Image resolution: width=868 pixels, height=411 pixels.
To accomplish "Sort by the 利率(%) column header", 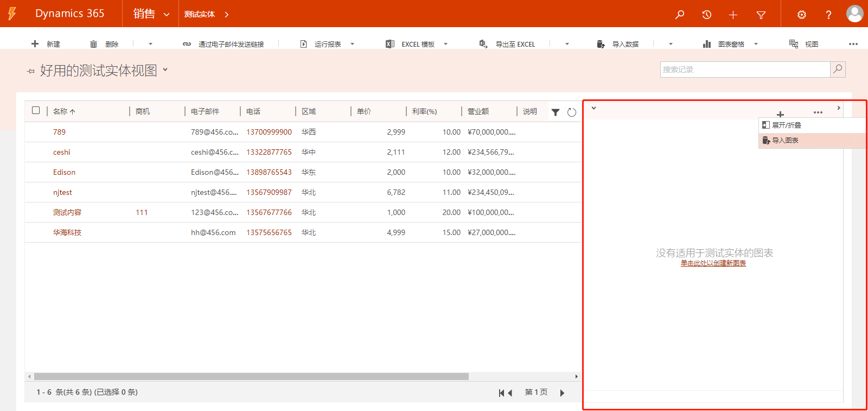I will point(424,111).
